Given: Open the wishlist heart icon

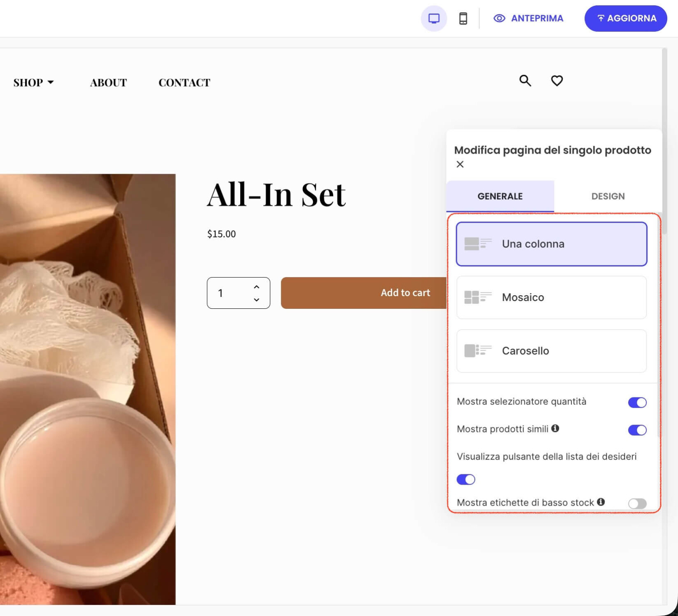Looking at the screenshot, I should pos(557,81).
